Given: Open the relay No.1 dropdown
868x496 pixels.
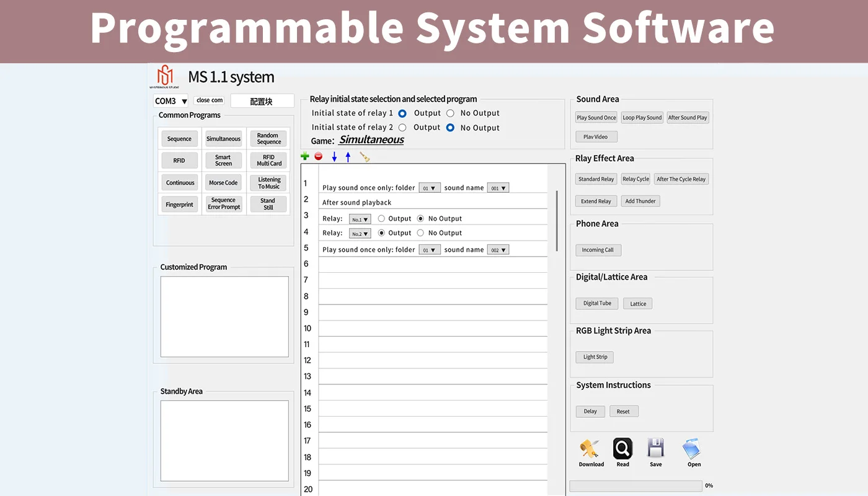Looking at the screenshot, I should click(360, 219).
